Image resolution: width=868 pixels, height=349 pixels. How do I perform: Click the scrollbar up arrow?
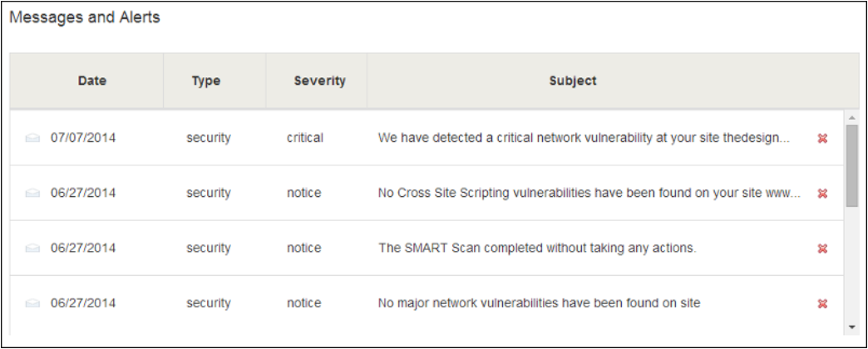[x=852, y=116]
